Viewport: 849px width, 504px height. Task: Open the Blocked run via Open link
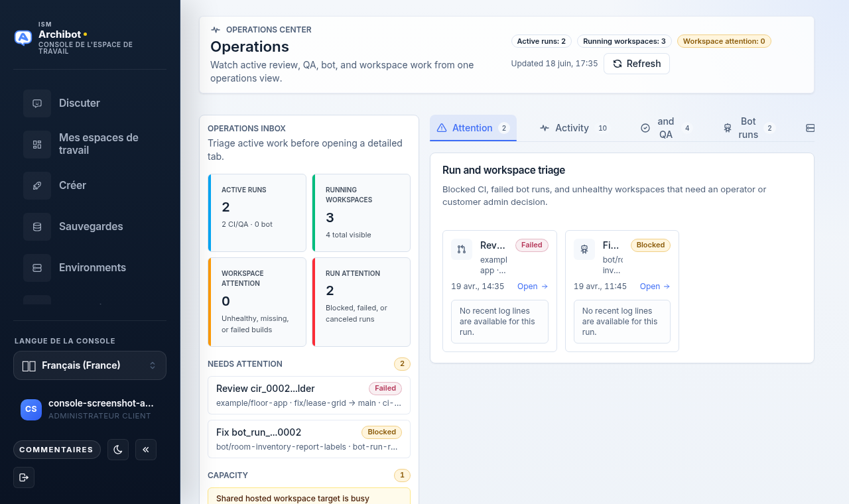point(655,286)
